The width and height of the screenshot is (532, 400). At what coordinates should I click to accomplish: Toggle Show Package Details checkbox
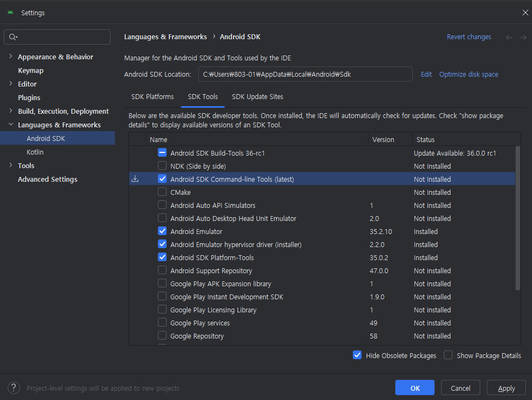pyautogui.click(x=448, y=355)
